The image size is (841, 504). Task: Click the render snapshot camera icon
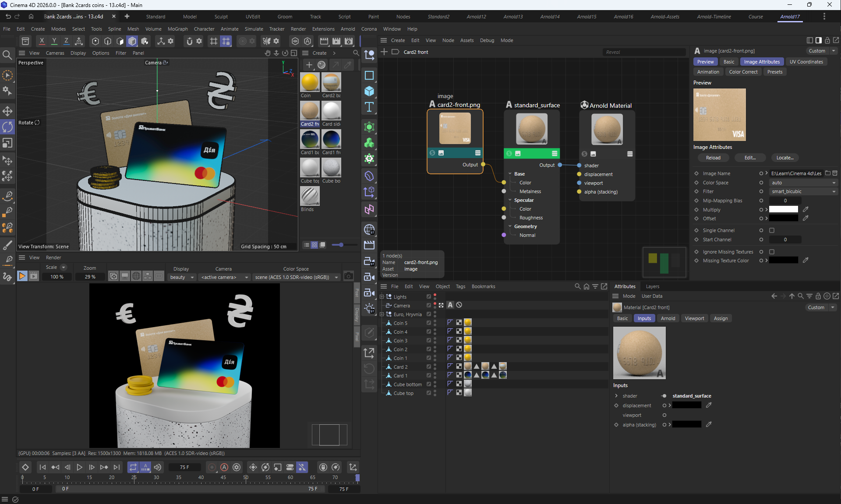point(348,276)
